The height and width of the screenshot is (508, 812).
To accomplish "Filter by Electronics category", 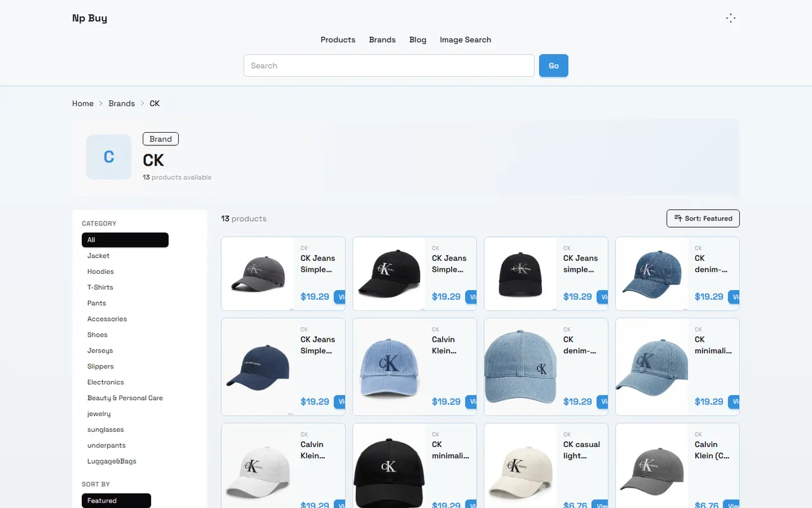I will tap(105, 383).
